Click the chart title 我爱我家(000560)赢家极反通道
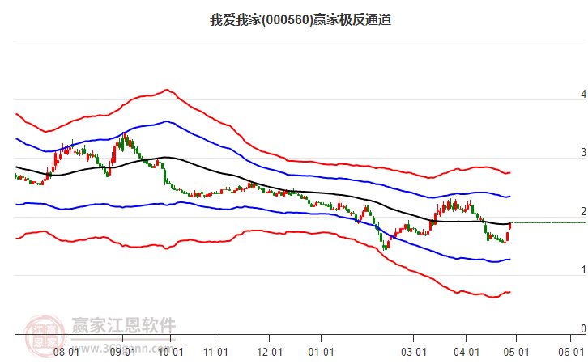588x364 pixels. click(x=300, y=20)
